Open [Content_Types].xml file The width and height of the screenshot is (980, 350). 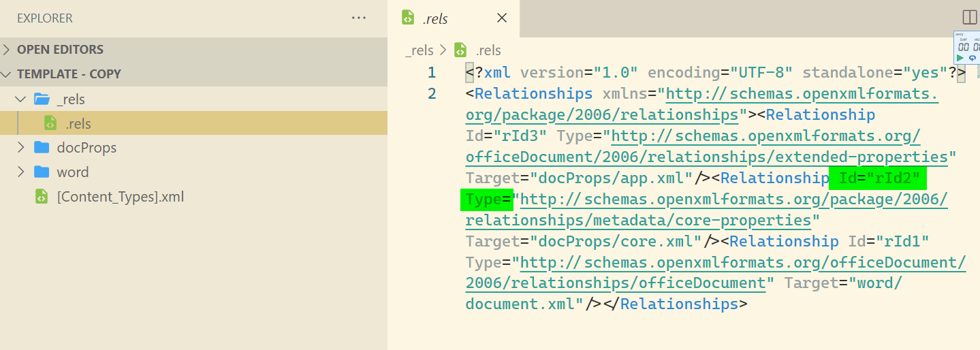[x=121, y=197]
